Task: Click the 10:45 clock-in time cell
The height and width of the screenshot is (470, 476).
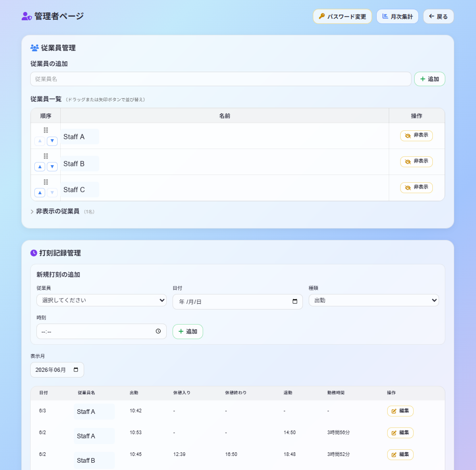Action: point(136,454)
